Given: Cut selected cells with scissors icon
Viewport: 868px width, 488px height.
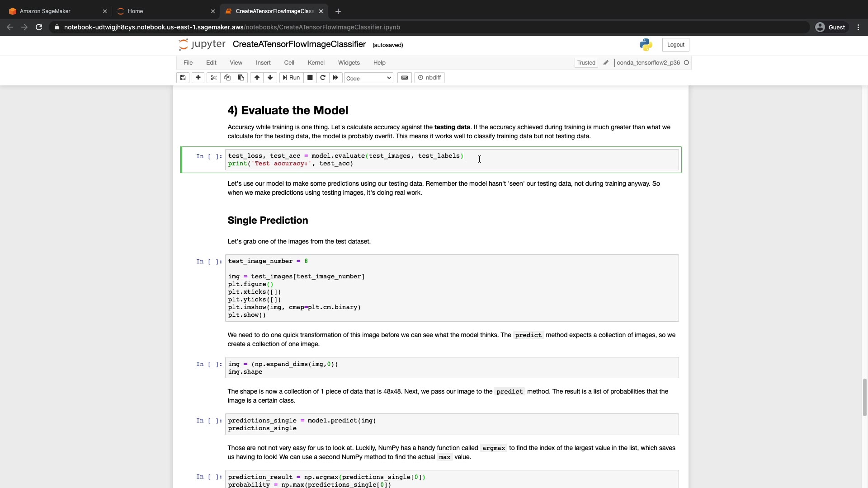Looking at the screenshot, I should pyautogui.click(x=214, y=78).
